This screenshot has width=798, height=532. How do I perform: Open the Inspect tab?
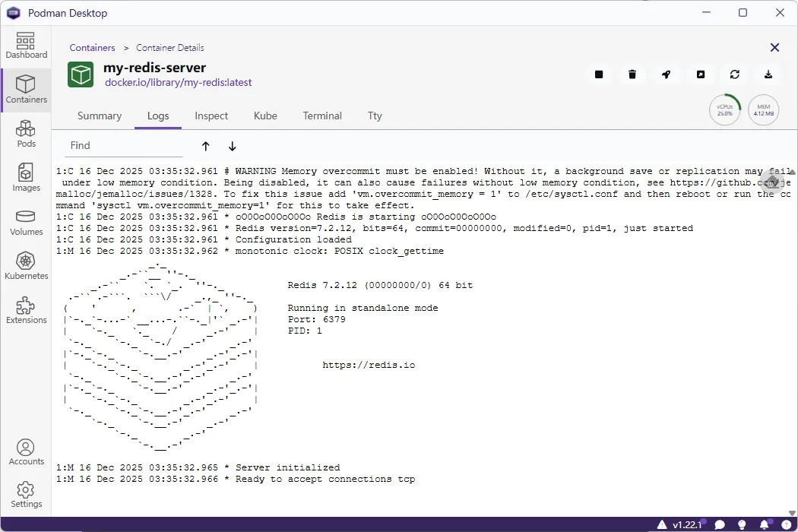tap(211, 116)
